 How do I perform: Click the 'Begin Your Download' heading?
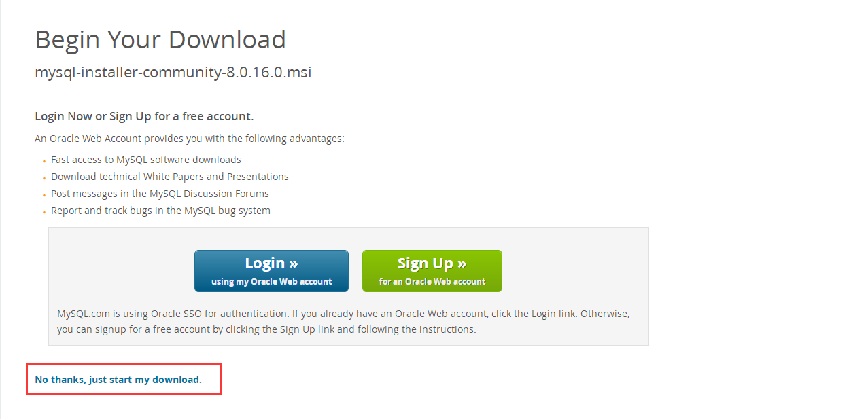[x=160, y=40]
